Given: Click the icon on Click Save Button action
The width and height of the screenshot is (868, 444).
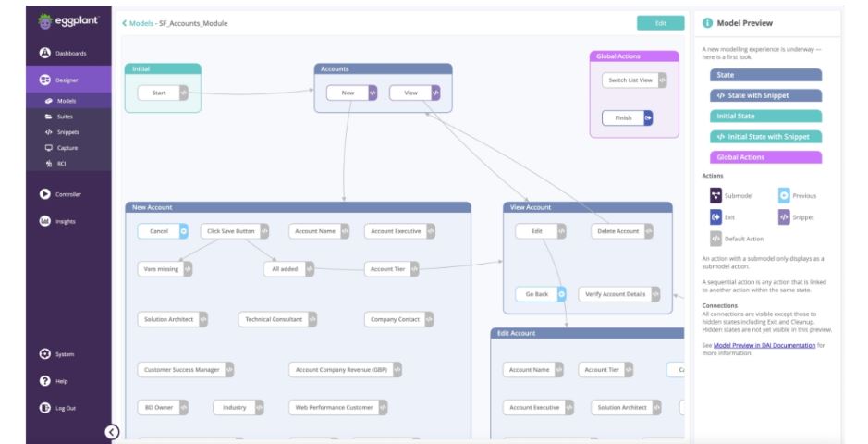Looking at the screenshot, I should [x=264, y=231].
